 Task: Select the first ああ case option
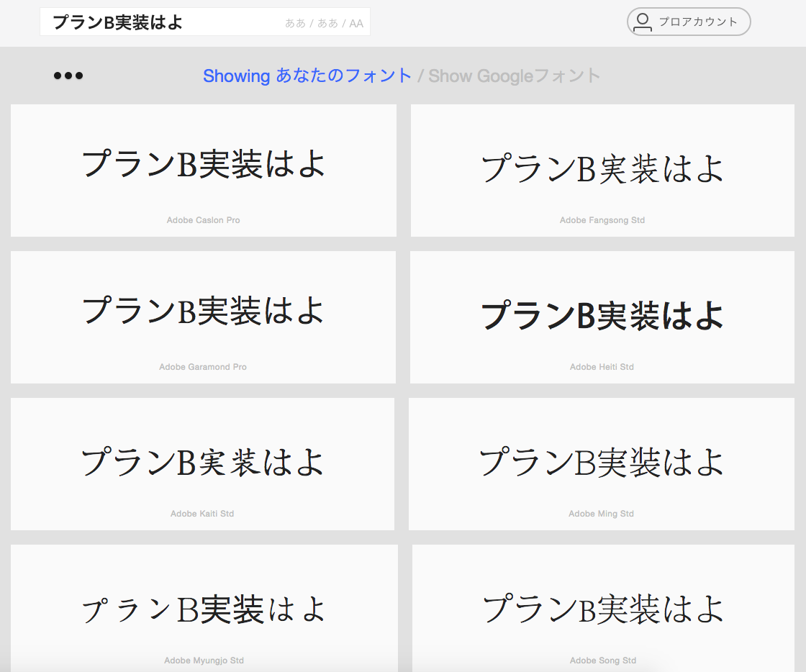(x=295, y=24)
